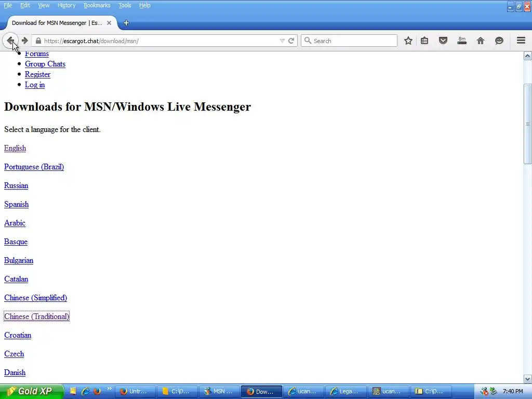Follow the Register link
Screen dimensions: 532x399
37,74
